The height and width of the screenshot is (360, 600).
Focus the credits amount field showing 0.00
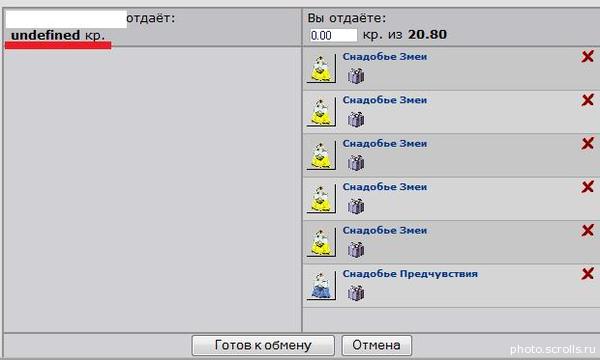click(333, 35)
